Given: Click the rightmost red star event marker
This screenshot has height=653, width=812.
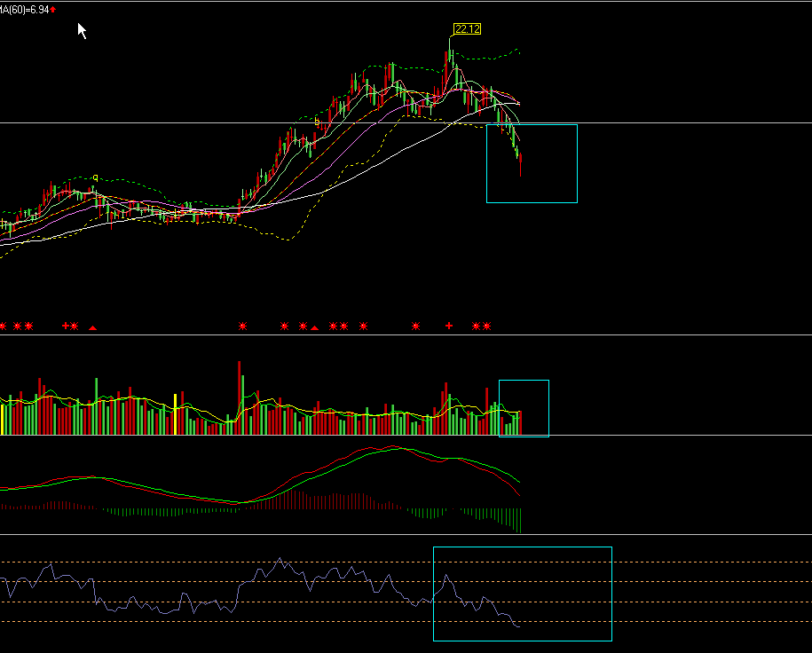Looking at the screenshot, I should click(487, 326).
